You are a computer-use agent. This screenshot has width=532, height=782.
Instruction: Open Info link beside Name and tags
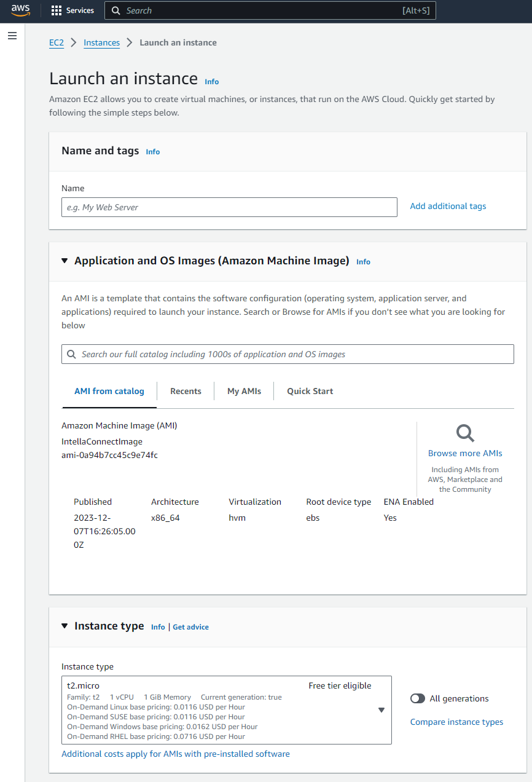[x=153, y=152]
